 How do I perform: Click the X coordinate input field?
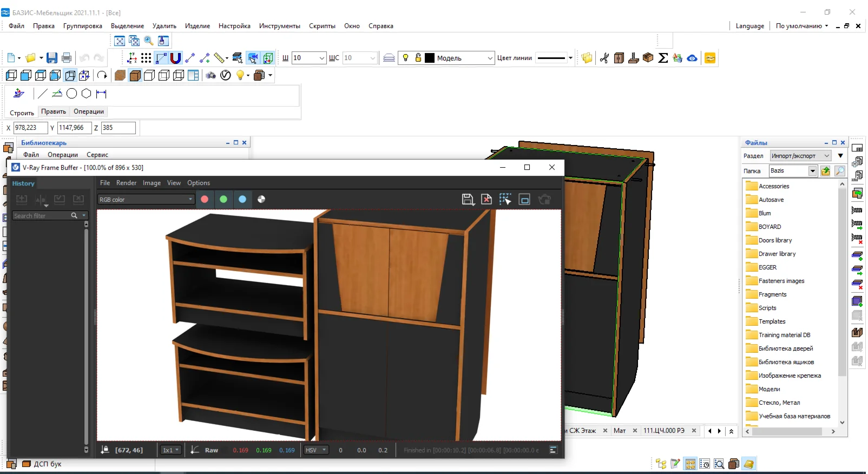tap(30, 128)
